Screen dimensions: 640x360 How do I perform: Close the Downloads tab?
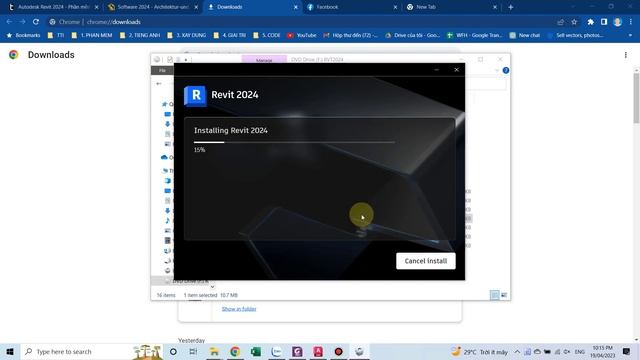296,7
